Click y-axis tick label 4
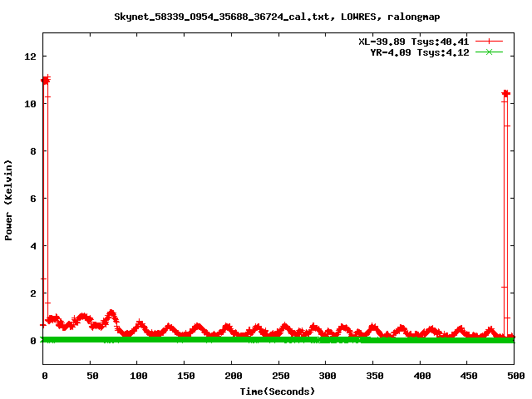The width and height of the screenshot is (532, 399). point(33,246)
